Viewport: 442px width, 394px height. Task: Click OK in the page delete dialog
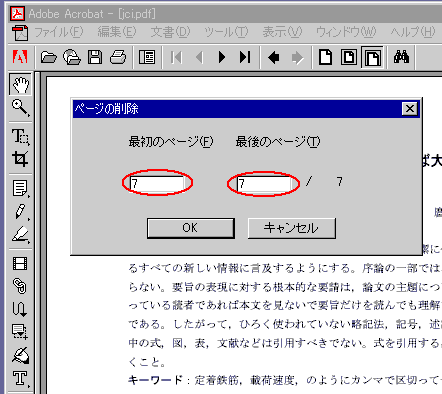pos(191,228)
